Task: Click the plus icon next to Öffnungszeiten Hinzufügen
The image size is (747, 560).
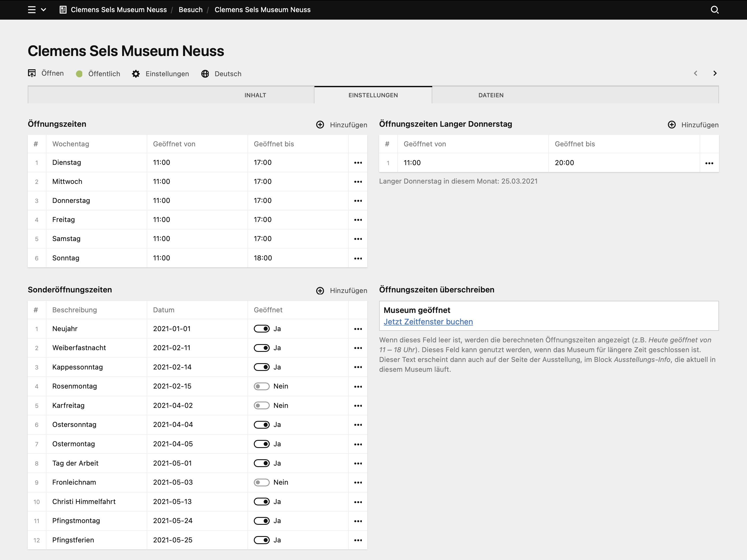Action: [320, 125]
